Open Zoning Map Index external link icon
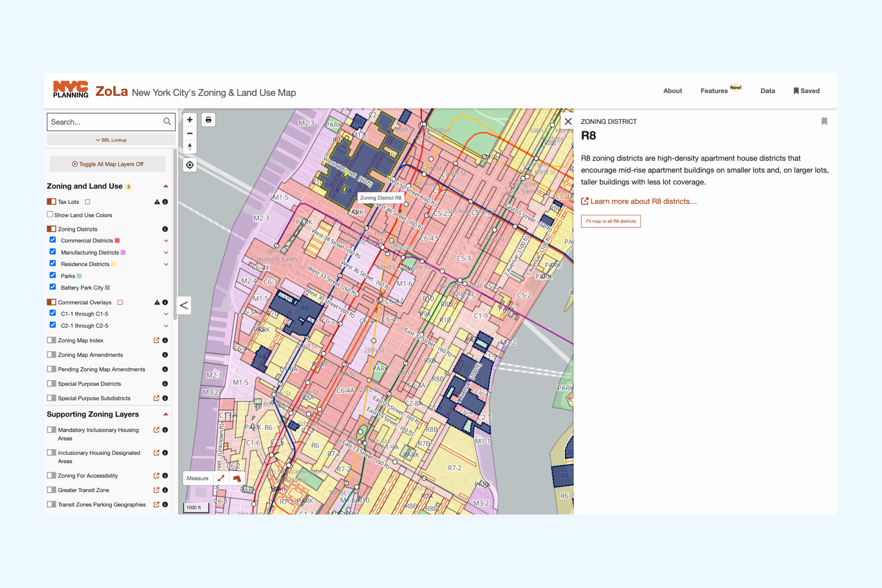This screenshot has height=588, width=882. [x=157, y=340]
